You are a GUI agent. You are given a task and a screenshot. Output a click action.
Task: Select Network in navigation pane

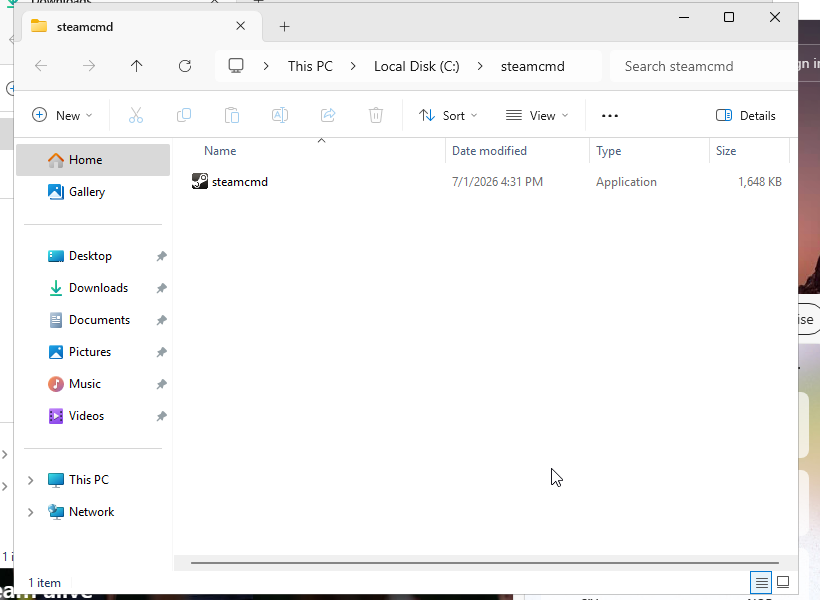click(x=91, y=512)
